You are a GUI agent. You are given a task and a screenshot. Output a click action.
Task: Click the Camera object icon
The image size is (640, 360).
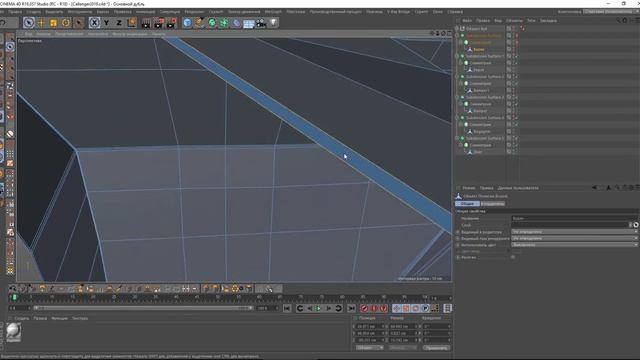point(261,23)
